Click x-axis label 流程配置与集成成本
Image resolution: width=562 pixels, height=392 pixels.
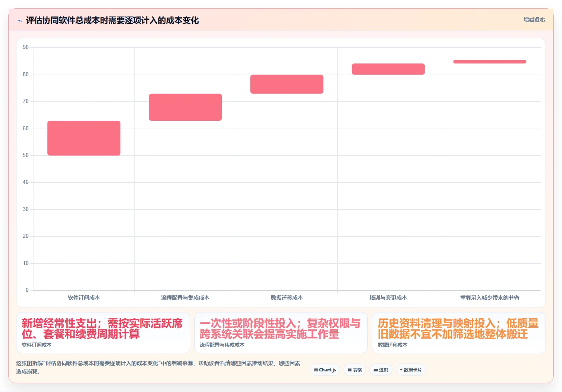point(185,298)
